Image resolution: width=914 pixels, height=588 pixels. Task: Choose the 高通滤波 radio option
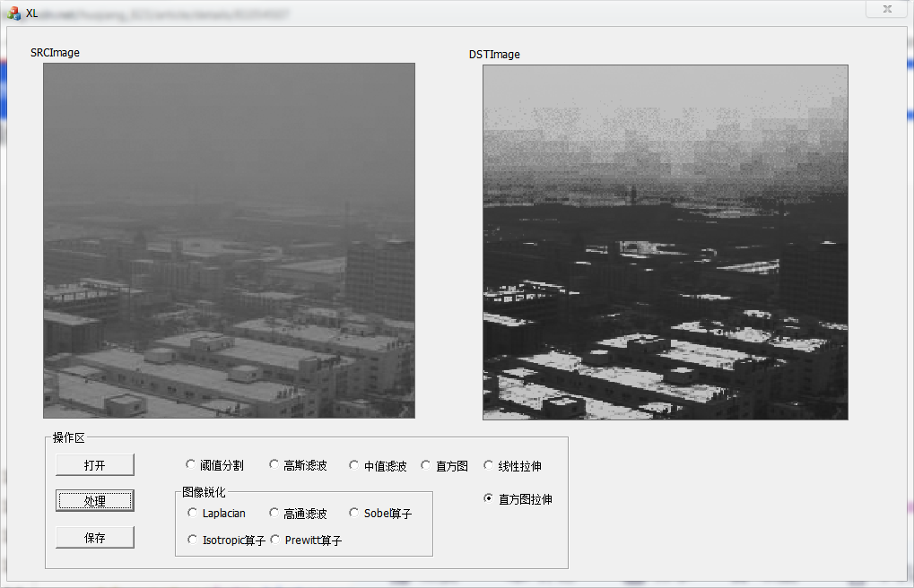[298, 513]
